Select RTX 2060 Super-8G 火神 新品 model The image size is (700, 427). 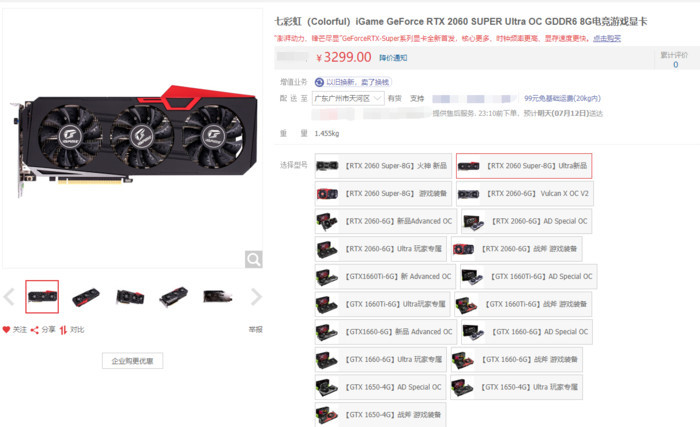(383, 166)
